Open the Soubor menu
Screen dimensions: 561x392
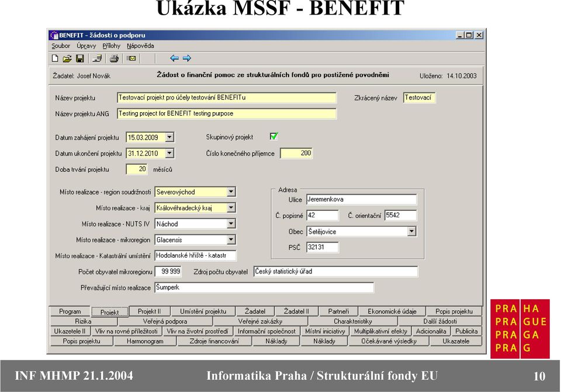click(x=61, y=46)
